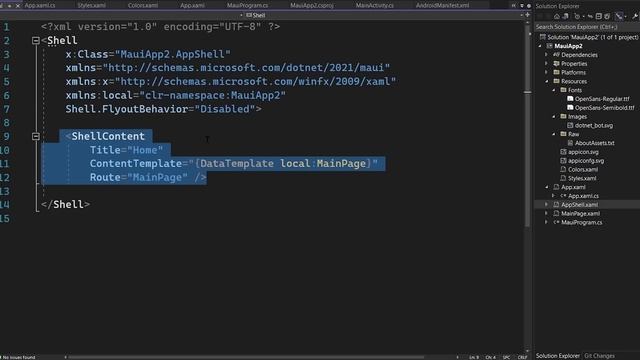
Task: Click the closing </Shell> tag text
Action: [65, 204]
